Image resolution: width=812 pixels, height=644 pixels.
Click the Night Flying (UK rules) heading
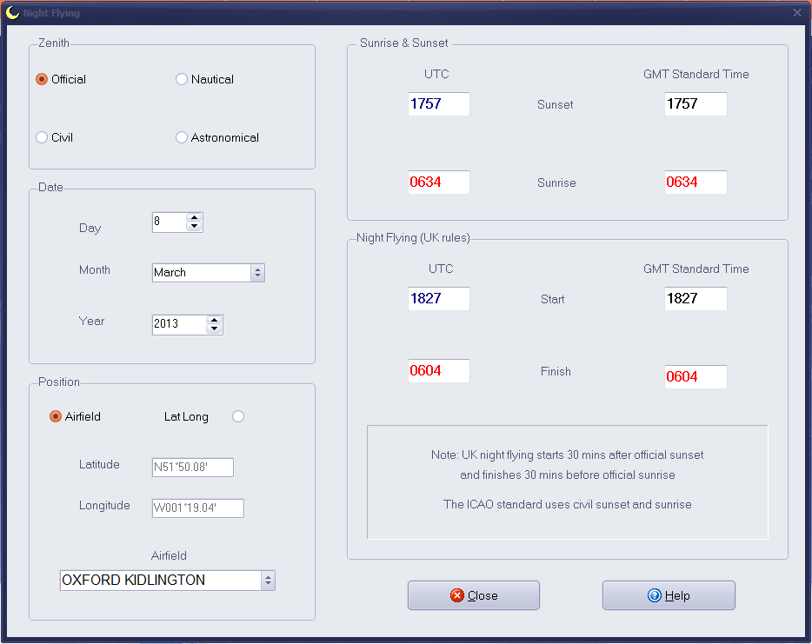pos(413,237)
